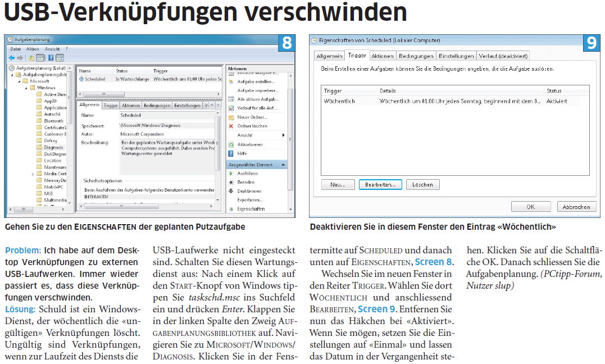Switch to Trigger tab in Aufgabenplanung details pane

tap(110, 106)
